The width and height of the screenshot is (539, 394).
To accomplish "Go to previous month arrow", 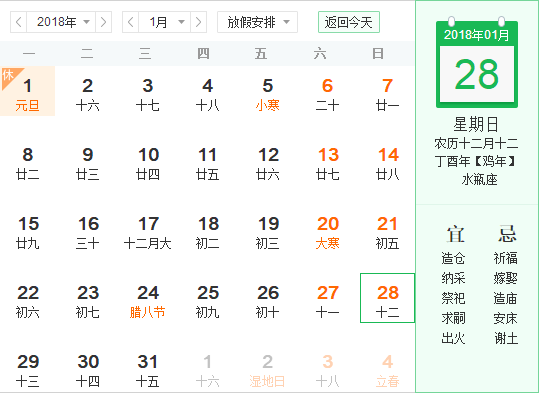I will [x=131, y=22].
